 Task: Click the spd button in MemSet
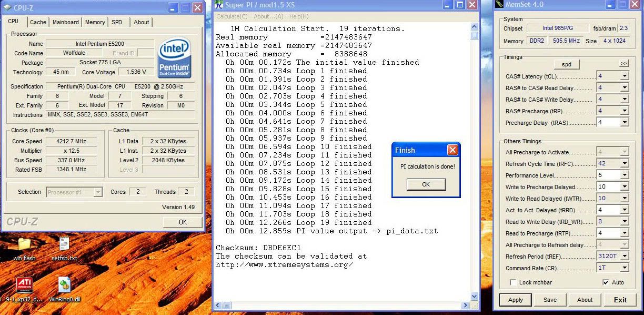pos(567,64)
